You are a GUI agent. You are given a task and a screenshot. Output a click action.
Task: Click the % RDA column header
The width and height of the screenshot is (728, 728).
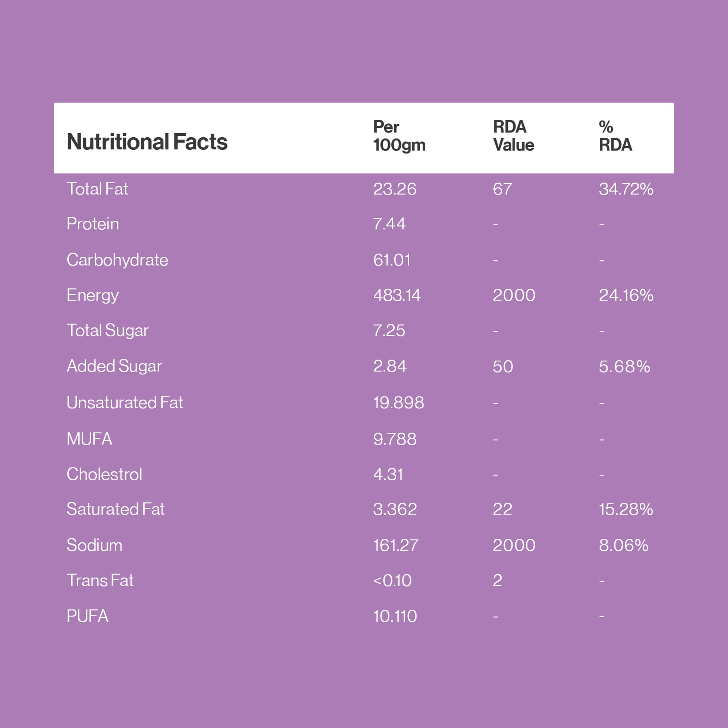pos(615,136)
